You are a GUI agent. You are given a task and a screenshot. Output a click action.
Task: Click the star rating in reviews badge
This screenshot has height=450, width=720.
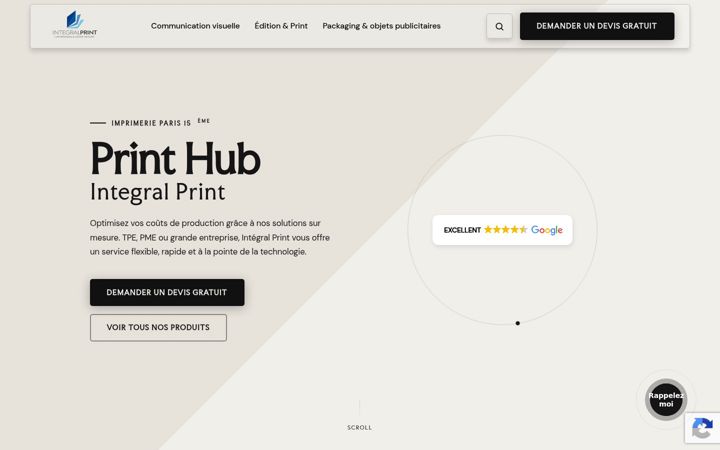505,230
